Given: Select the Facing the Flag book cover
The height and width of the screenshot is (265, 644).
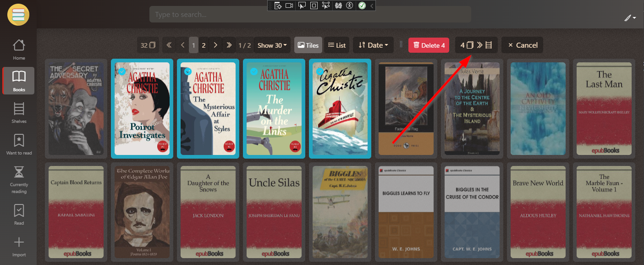Looking at the screenshot, I should 406,109.
